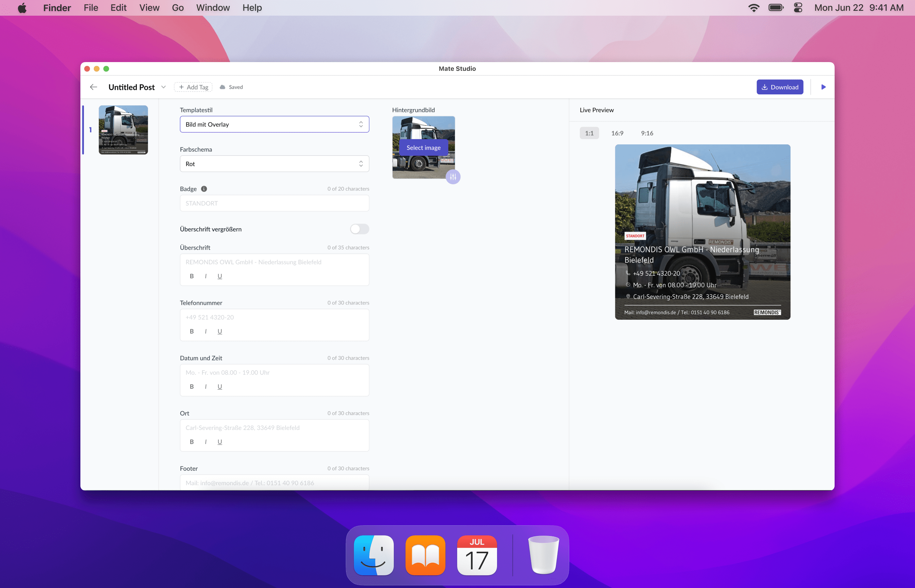Launch Finder from the Dock
Screen dimensions: 915x588
tap(374, 555)
